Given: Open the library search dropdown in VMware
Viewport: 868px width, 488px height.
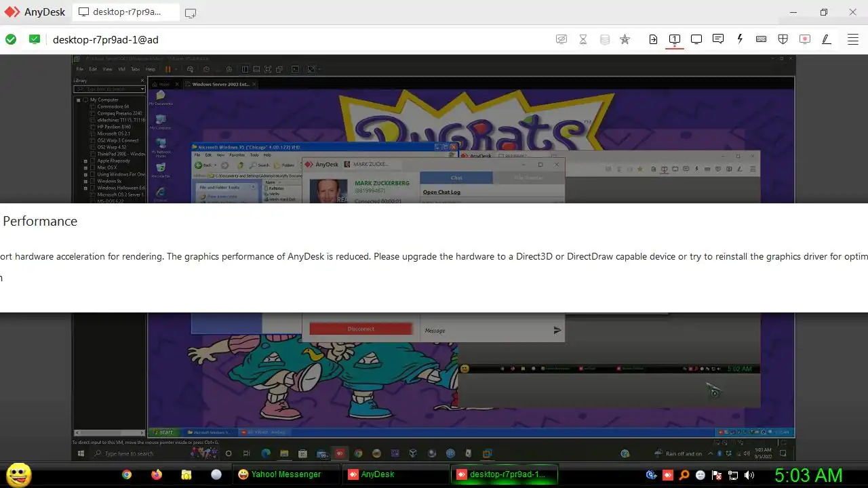Looking at the screenshot, I should pos(142,89).
